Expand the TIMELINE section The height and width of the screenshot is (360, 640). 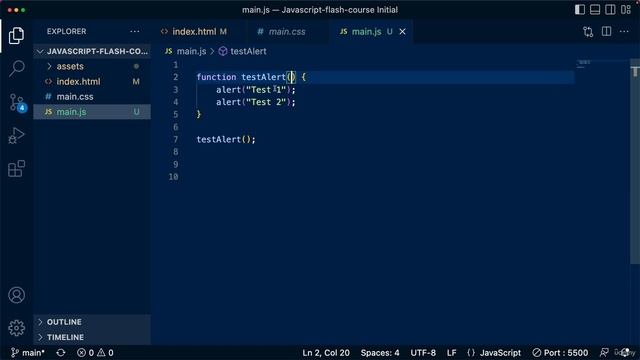[92, 337]
